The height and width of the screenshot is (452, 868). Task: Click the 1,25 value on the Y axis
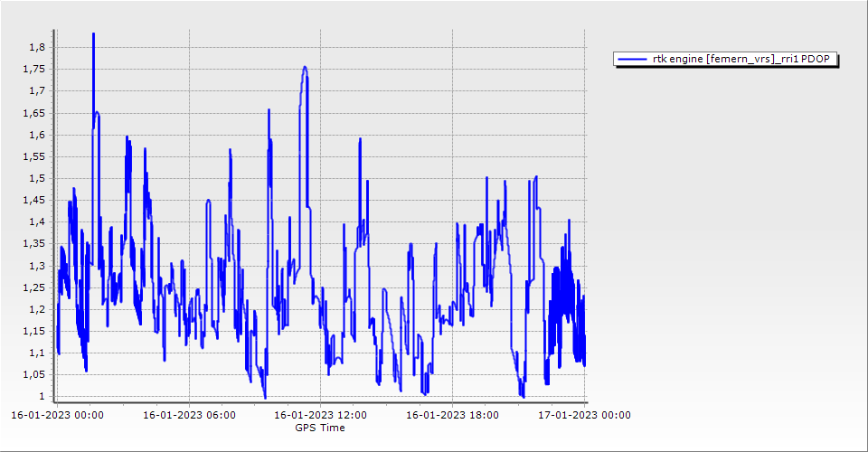pyautogui.click(x=34, y=287)
